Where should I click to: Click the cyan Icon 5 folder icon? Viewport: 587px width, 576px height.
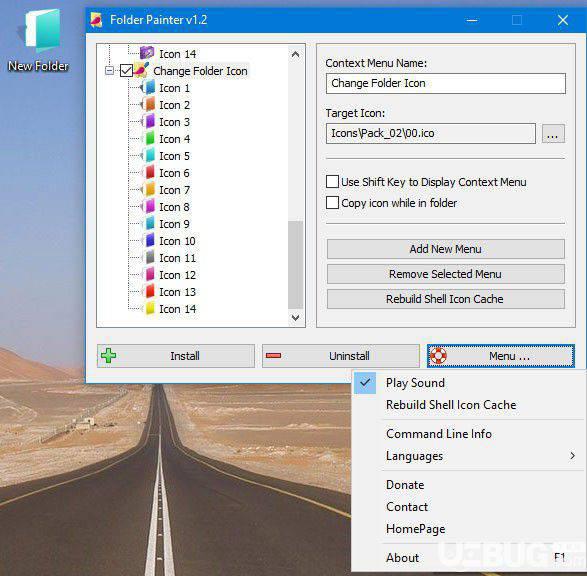point(149,156)
